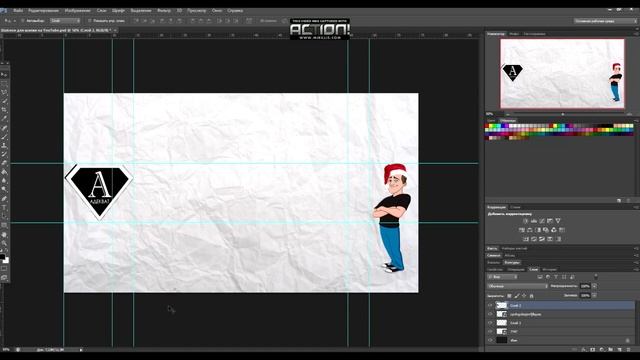640x360 pixels.
Task: Click the Navigator preview thumbnail
Action: tap(562, 73)
